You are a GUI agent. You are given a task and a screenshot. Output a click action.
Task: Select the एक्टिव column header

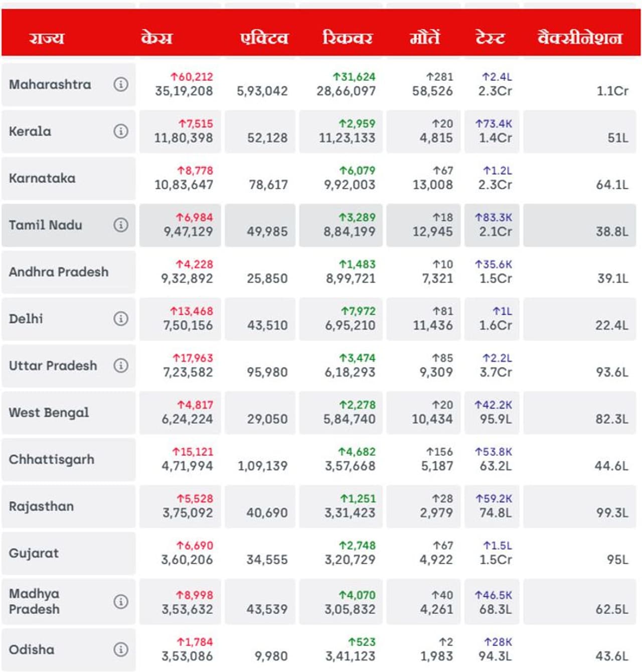click(264, 38)
